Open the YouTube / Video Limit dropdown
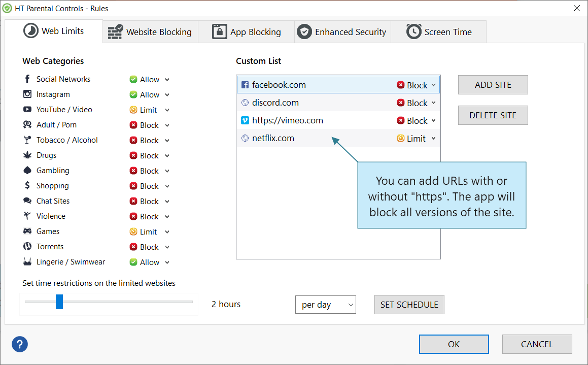Screen dimensions: 588x365 tap(167, 110)
